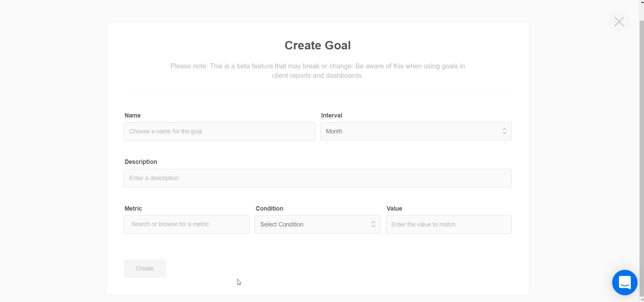Search or browse for a metric
The width and height of the screenshot is (644, 302).
pos(186,224)
